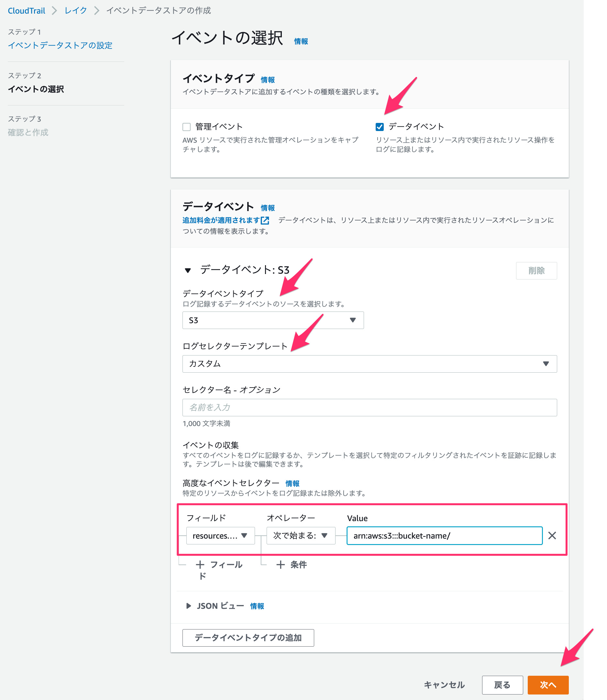
Task: Remove the selector condition via X icon
Action: coord(553,536)
